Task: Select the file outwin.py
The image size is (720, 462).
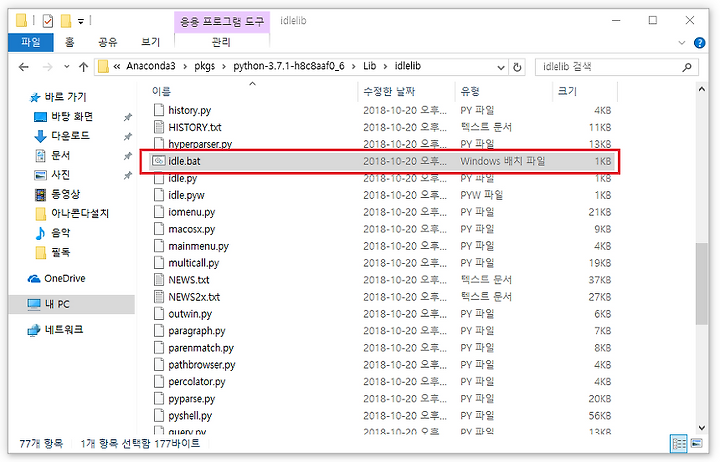Action: [190, 314]
